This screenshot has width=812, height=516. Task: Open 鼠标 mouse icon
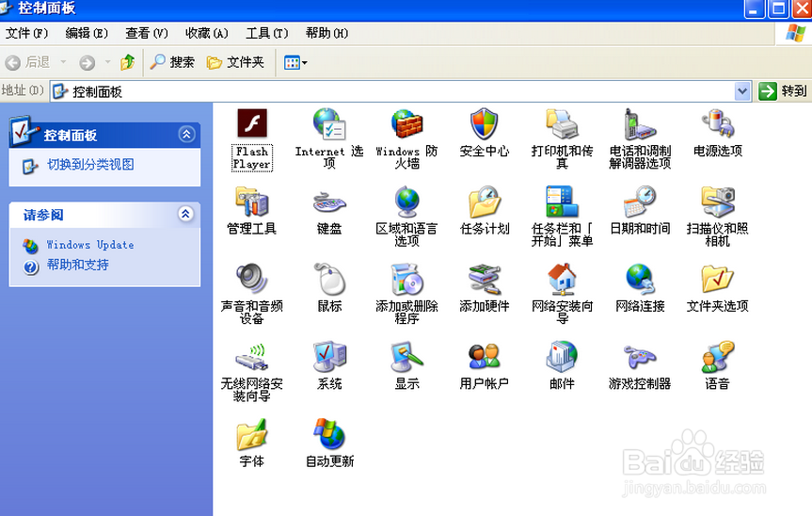[x=329, y=280]
